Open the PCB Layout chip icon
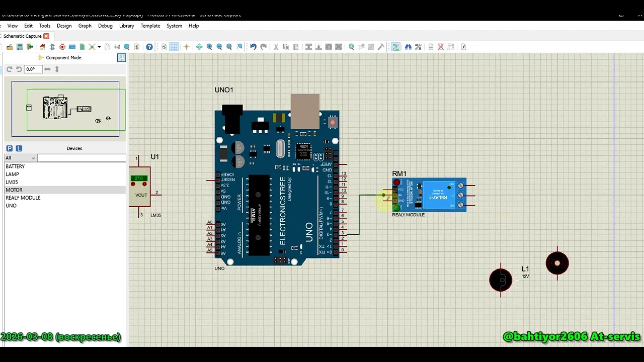 point(62,47)
